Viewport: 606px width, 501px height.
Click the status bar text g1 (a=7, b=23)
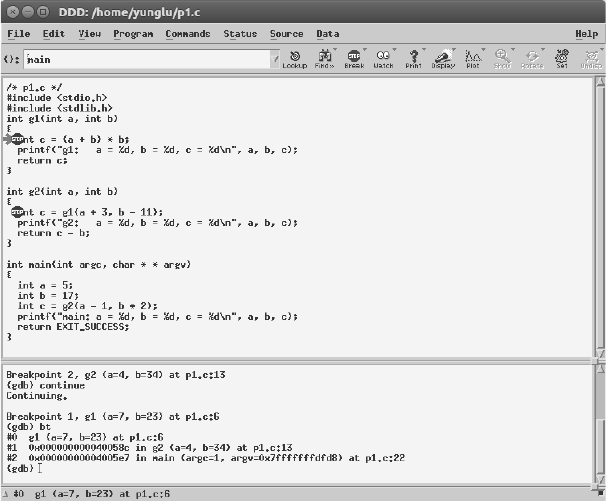click(102, 494)
